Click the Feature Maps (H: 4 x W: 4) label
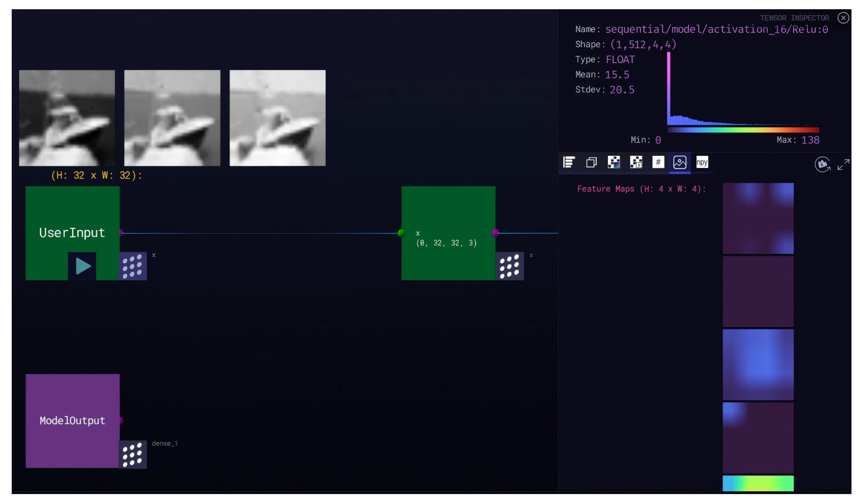The height and width of the screenshot is (504, 860). pos(641,189)
